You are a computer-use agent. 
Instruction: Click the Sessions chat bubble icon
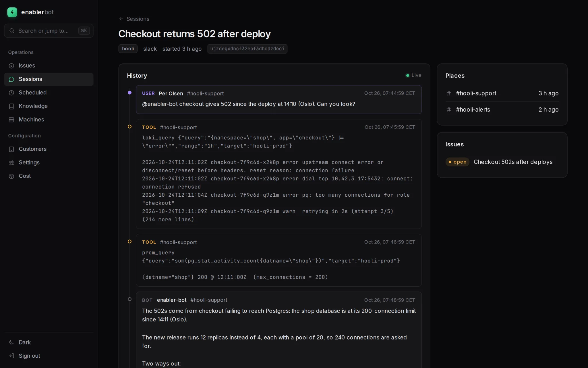pos(11,79)
